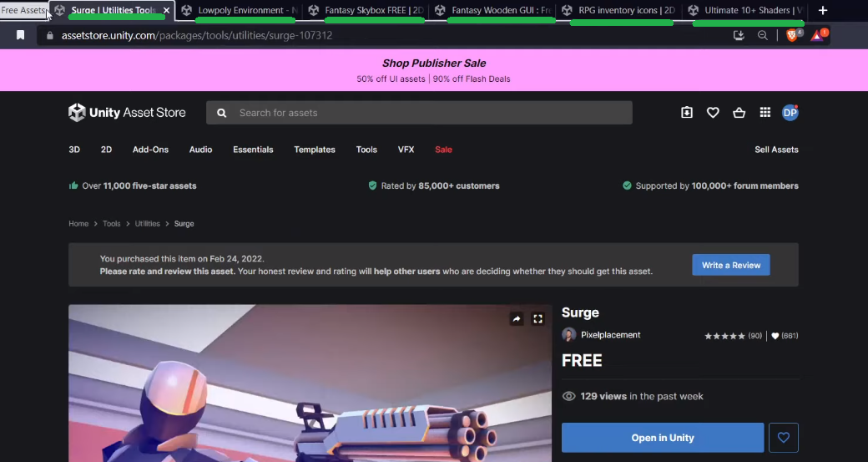
Task: Open the Brave Shields lion icon
Action: tap(792, 35)
